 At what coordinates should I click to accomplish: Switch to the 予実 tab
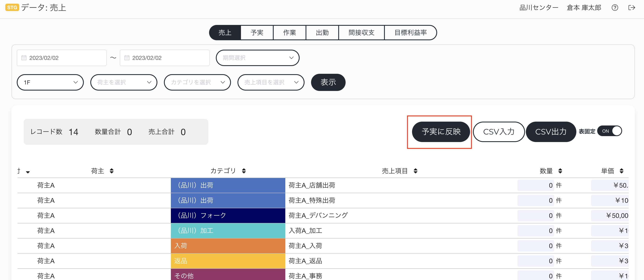click(257, 32)
